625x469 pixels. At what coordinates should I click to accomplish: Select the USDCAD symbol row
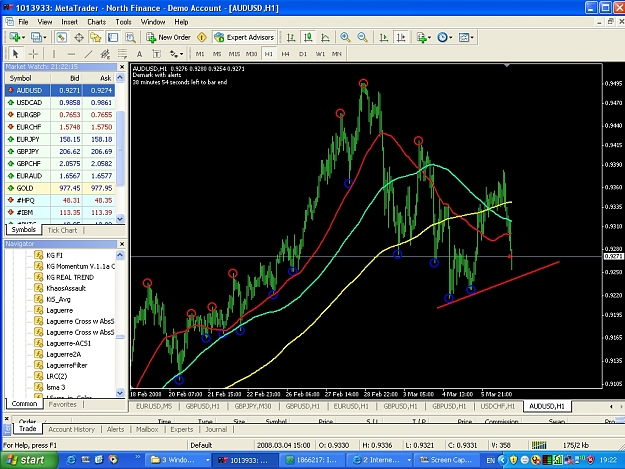[x=60, y=102]
